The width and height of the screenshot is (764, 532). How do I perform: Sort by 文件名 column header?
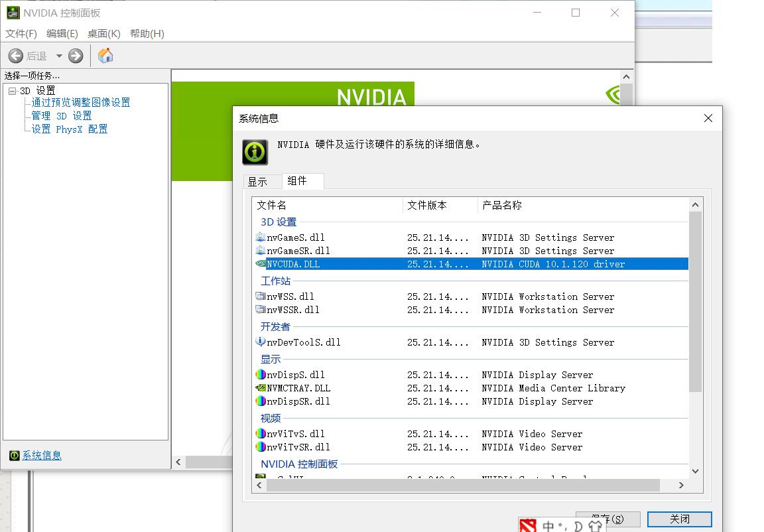click(328, 206)
